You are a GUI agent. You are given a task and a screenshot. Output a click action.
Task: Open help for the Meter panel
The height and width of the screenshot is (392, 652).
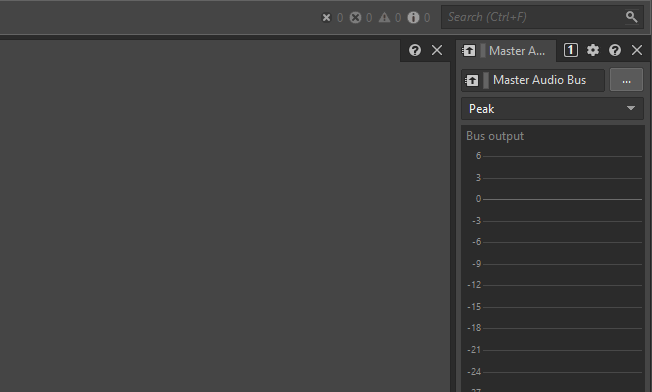point(615,50)
